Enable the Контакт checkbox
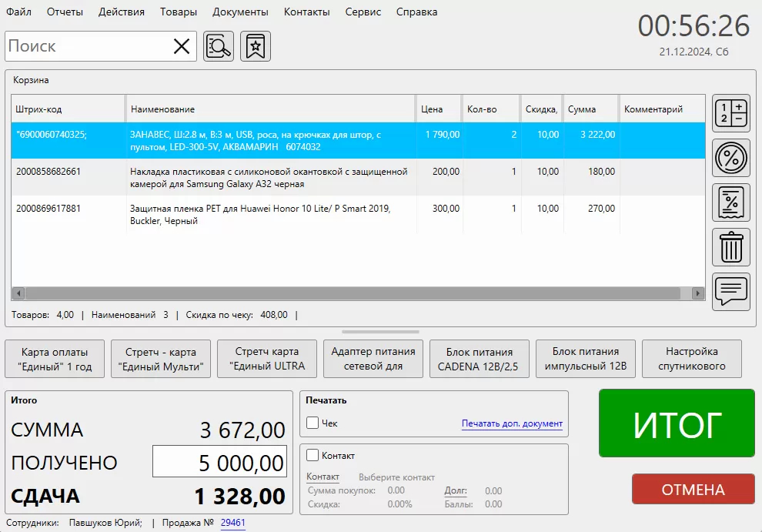 [312, 455]
